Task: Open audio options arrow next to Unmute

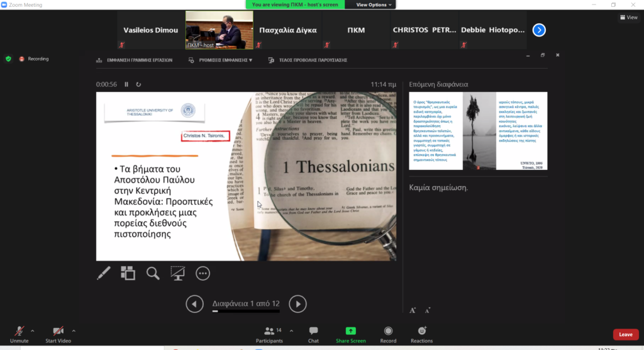Action: click(x=33, y=330)
